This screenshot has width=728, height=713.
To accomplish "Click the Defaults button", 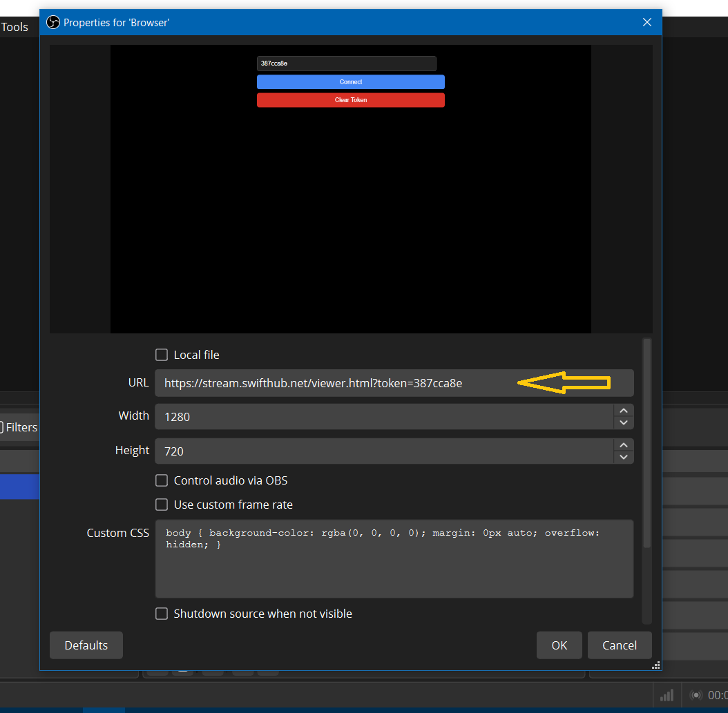I will click(x=86, y=645).
